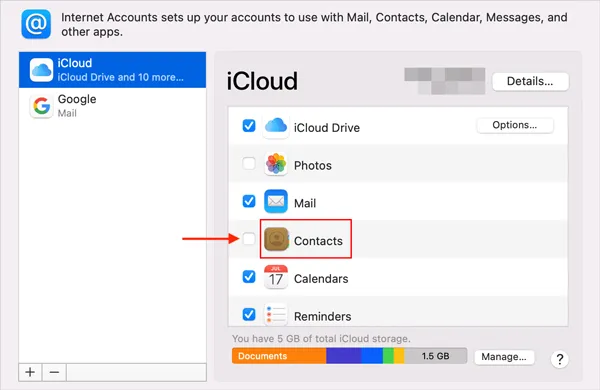Enable the Contacts checkbox
The width and height of the screenshot is (600, 390).
tap(249, 239)
